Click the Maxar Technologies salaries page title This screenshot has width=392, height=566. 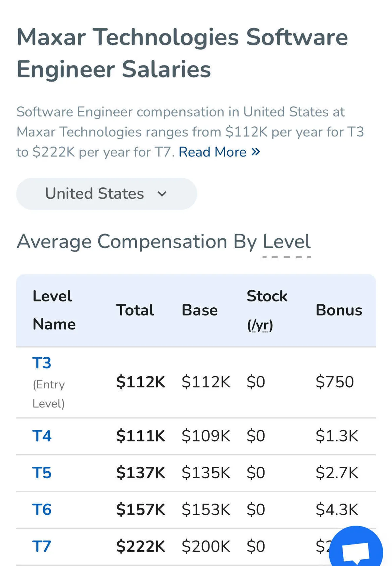(182, 53)
